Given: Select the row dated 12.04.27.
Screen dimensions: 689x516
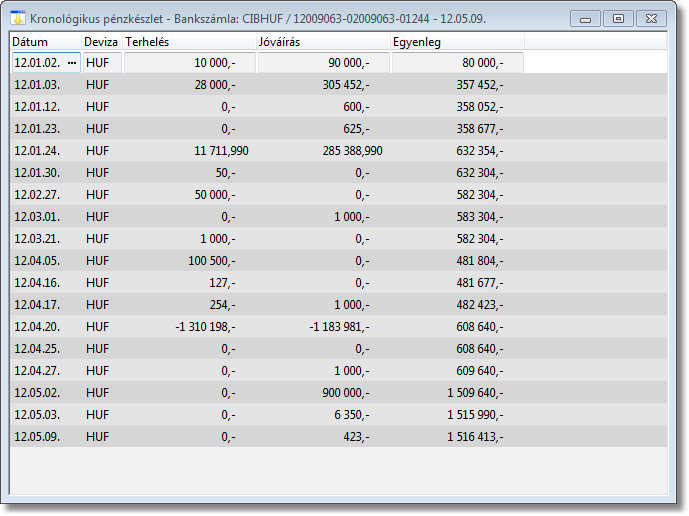Looking at the screenshot, I should [338, 370].
